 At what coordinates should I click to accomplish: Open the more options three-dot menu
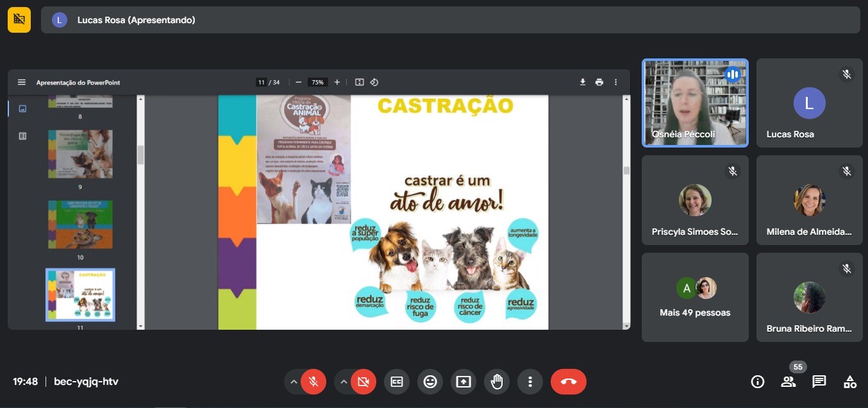click(530, 382)
